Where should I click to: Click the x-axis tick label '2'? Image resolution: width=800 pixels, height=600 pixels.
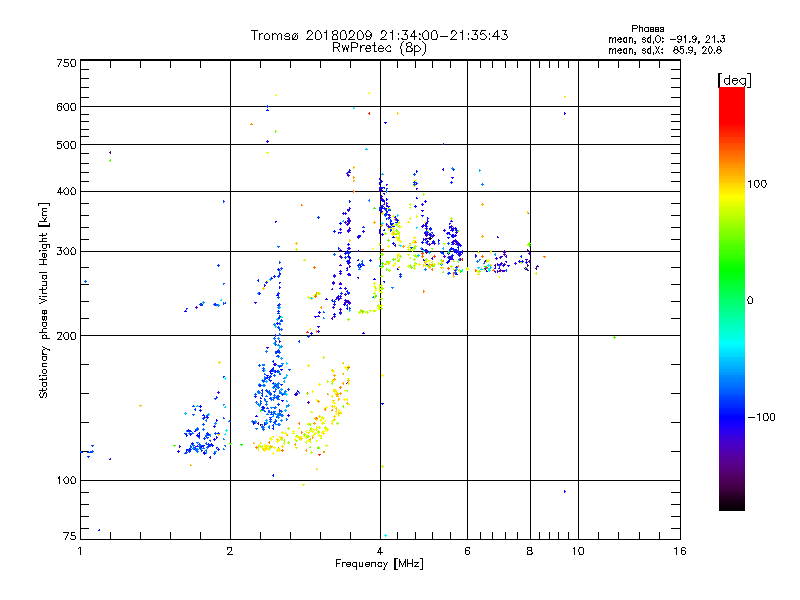coord(230,551)
